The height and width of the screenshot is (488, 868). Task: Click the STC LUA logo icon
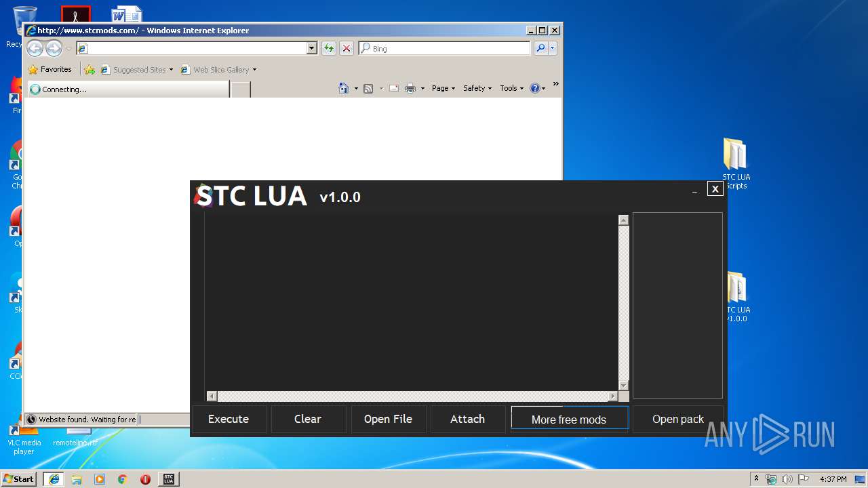point(203,196)
